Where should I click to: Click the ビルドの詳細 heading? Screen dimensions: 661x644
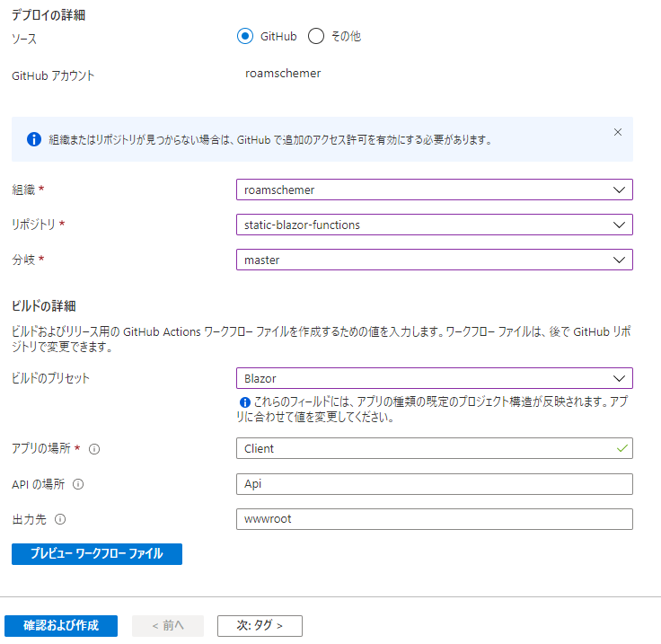(x=44, y=306)
